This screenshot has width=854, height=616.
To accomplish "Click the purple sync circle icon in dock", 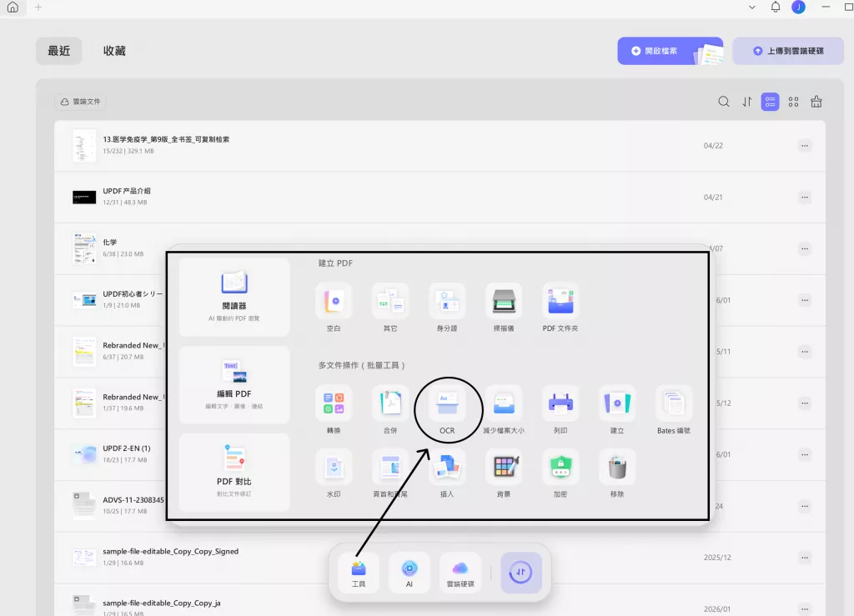I will [520, 573].
